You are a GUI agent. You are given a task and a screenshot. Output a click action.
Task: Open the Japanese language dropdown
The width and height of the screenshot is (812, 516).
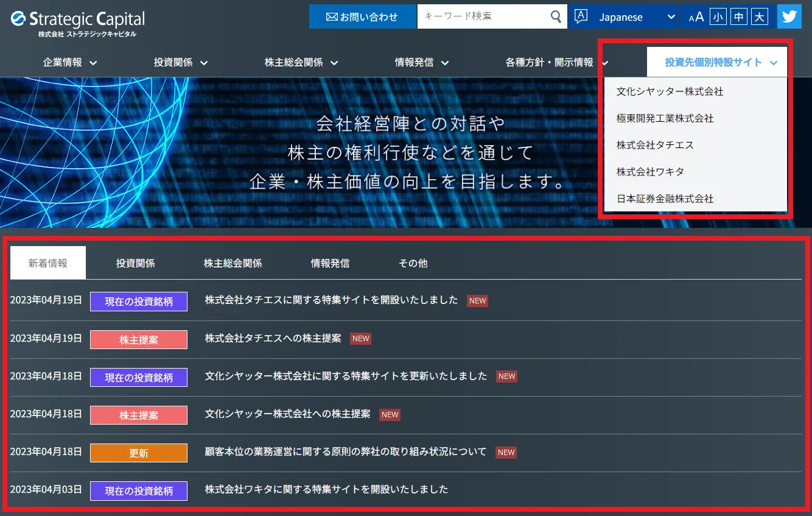pos(623,16)
